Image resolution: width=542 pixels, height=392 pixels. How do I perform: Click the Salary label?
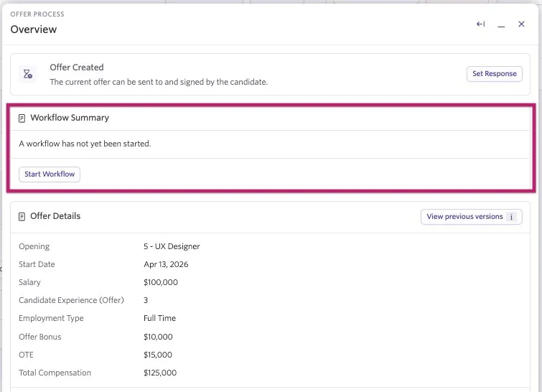(29, 282)
